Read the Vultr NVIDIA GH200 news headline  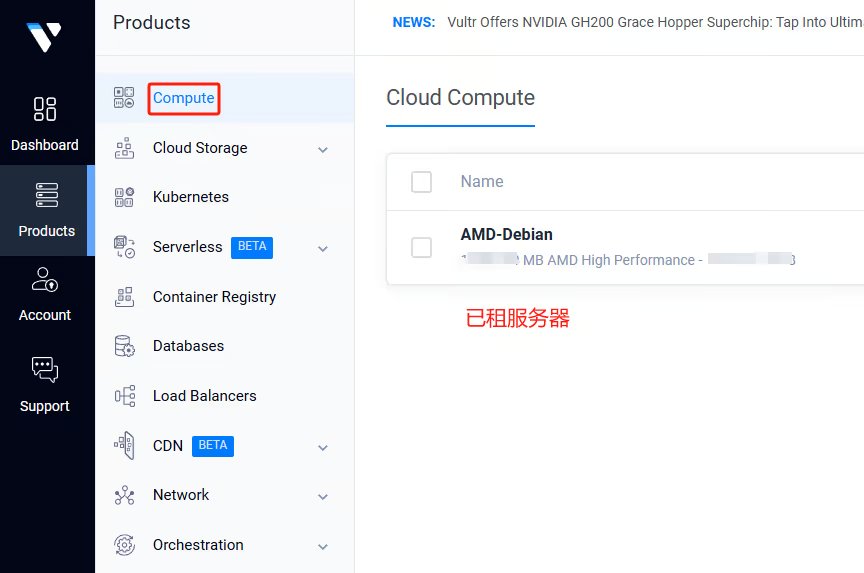(x=655, y=22)
